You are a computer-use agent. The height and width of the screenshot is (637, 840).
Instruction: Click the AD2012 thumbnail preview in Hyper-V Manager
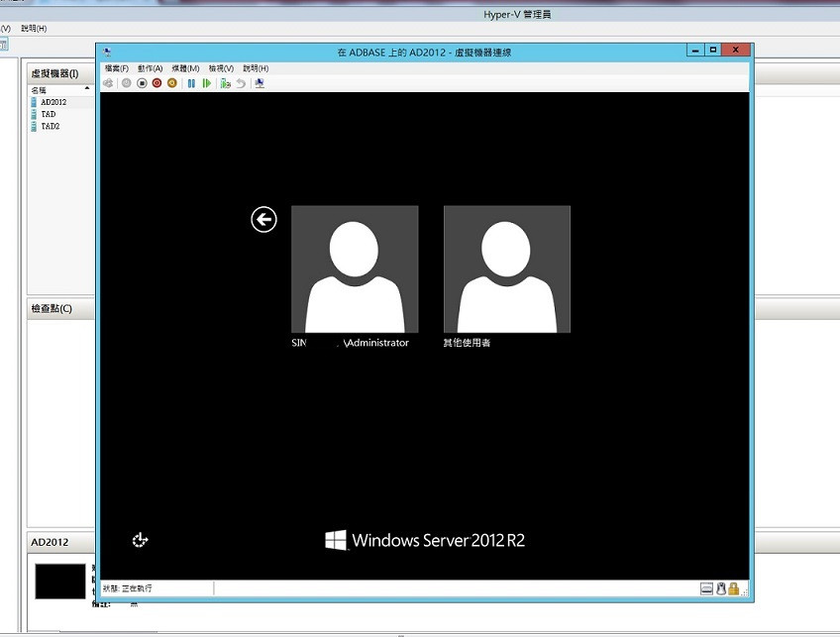[60, 582]
